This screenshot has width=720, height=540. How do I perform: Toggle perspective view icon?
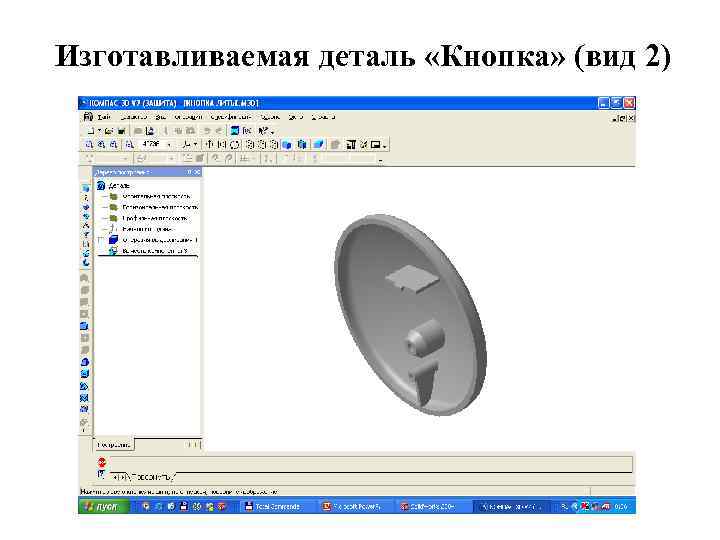pyautogui.click(x=318, y=145)
